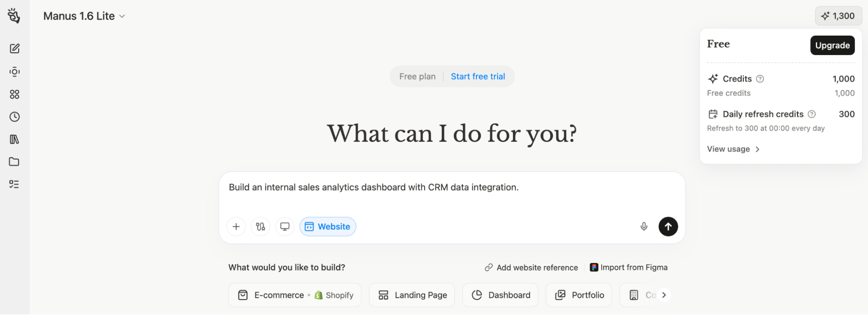Viewport: 868px width, 315px height.
Task: Open the Manus 1.6 Lite model dropdown
Action: coord(84,16)
